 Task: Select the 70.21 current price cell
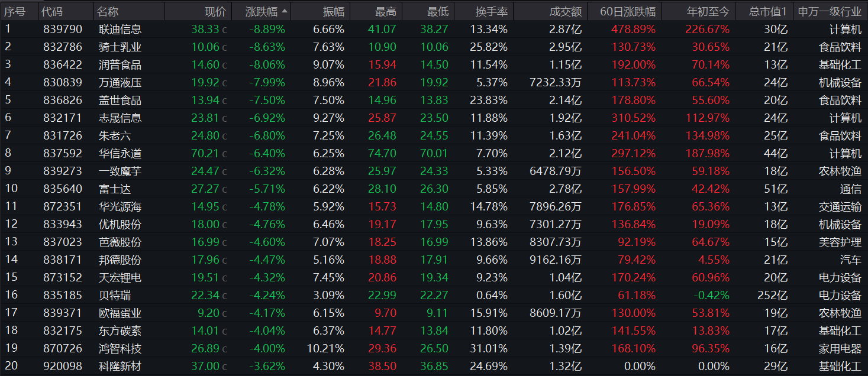(205, 153)
